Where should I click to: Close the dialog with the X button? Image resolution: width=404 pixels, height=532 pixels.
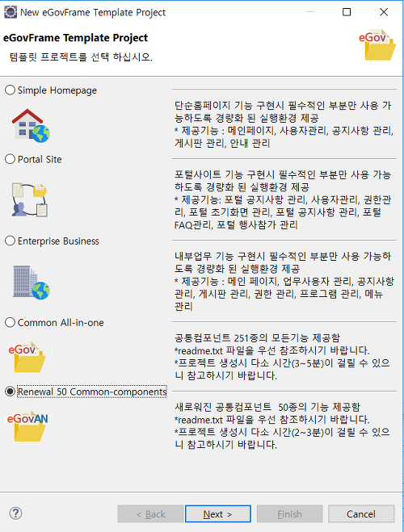pos(384,12)
